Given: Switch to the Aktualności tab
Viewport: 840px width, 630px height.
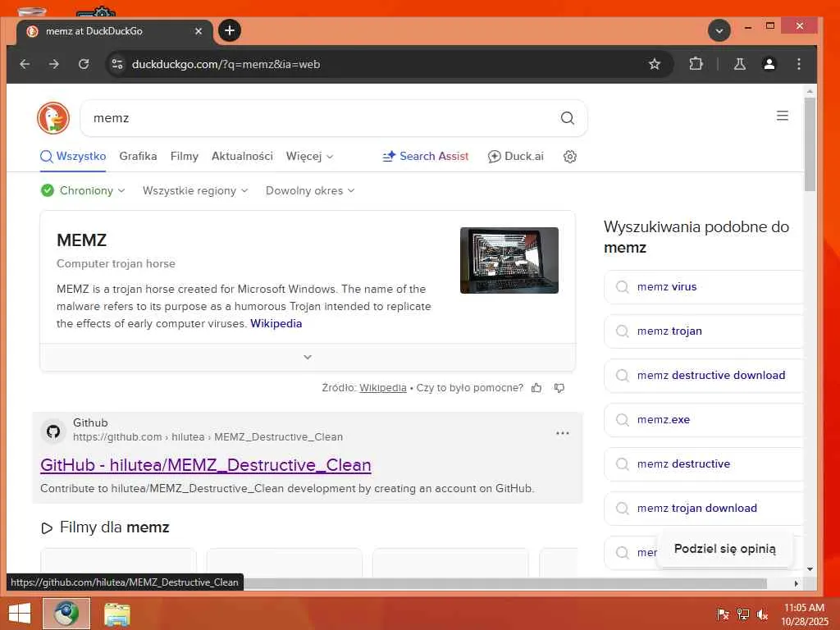Looking at the screenshot, I should (242, 157).
